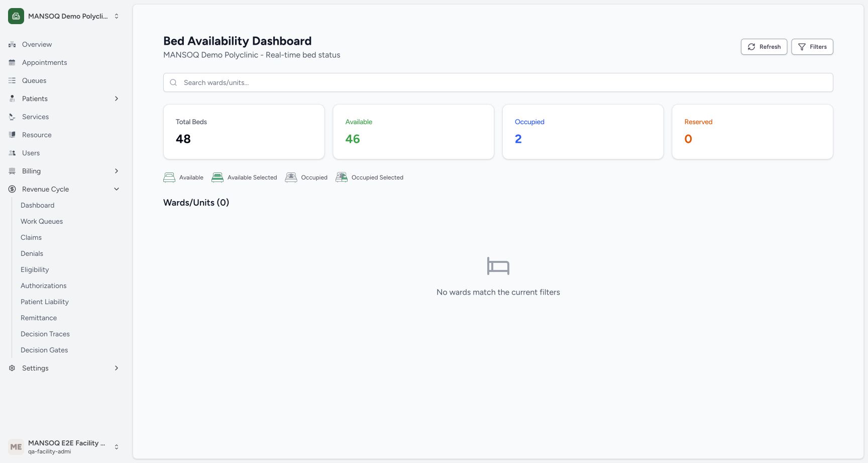This screenshot has height=463, width=868.
Task: Focus the Search wards/units field
Action: pyautogui.click(x=498, y=82)
